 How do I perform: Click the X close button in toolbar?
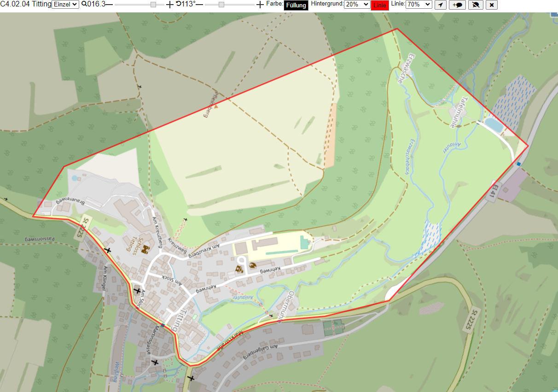point(492,5)
